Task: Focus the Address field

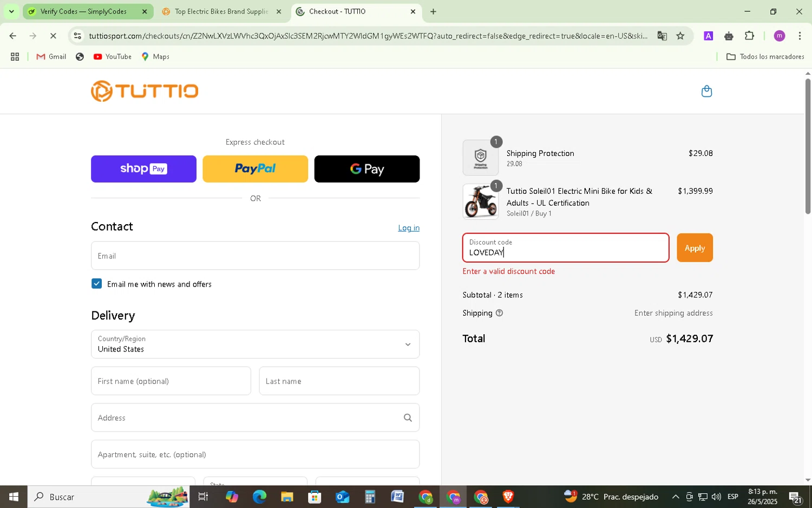Action: click(255, 418)
